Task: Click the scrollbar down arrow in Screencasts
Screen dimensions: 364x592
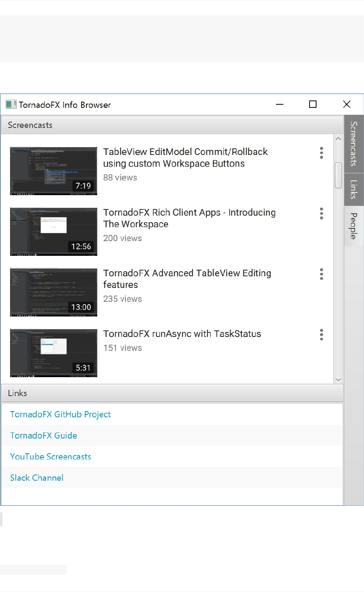Action: 339,379
